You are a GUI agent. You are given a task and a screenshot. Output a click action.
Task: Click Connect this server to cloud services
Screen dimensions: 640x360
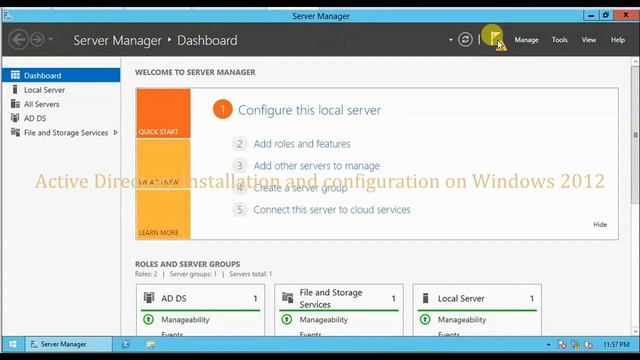(x=332, y=209)
